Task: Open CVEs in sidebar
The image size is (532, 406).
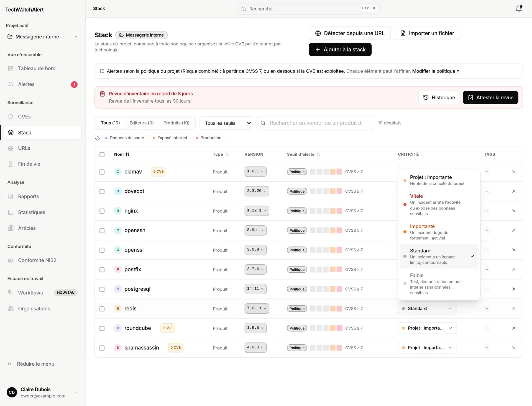Action: tap(43, 117)
